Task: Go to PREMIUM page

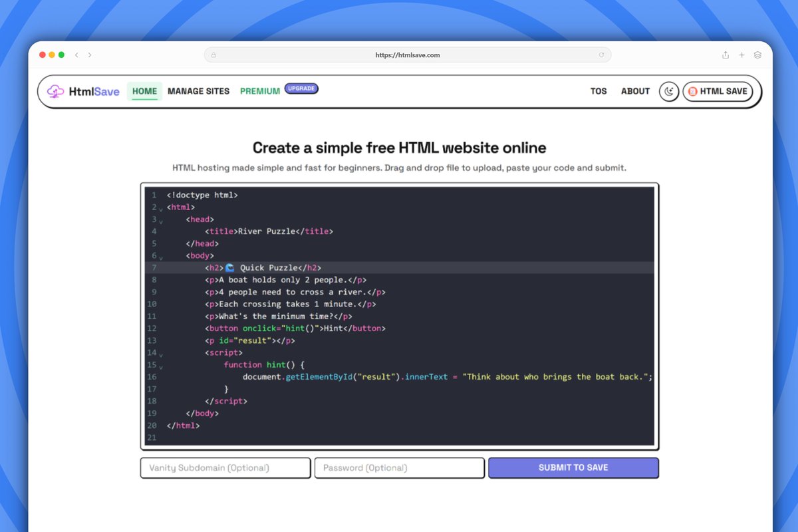Action: 260,92
